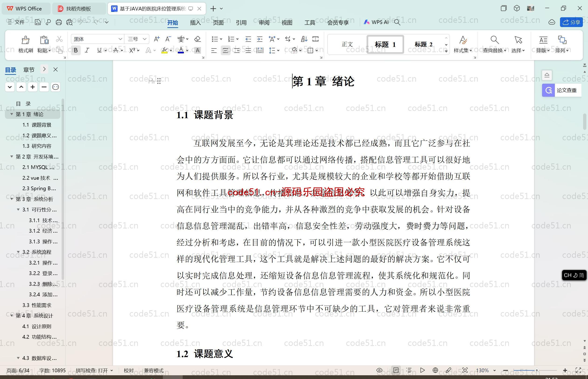
Task: Increase font size with A+ icon
Action: click(x=157, y=39)
